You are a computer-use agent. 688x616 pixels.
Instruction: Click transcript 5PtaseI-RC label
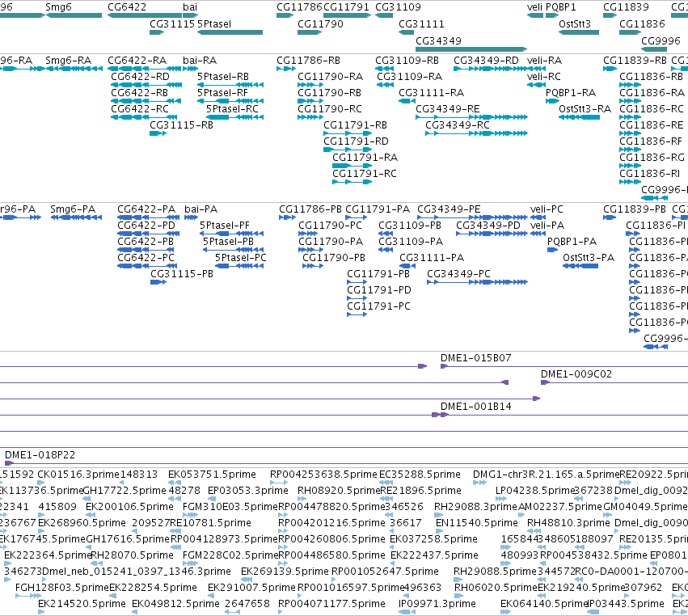tap(232, 109)
